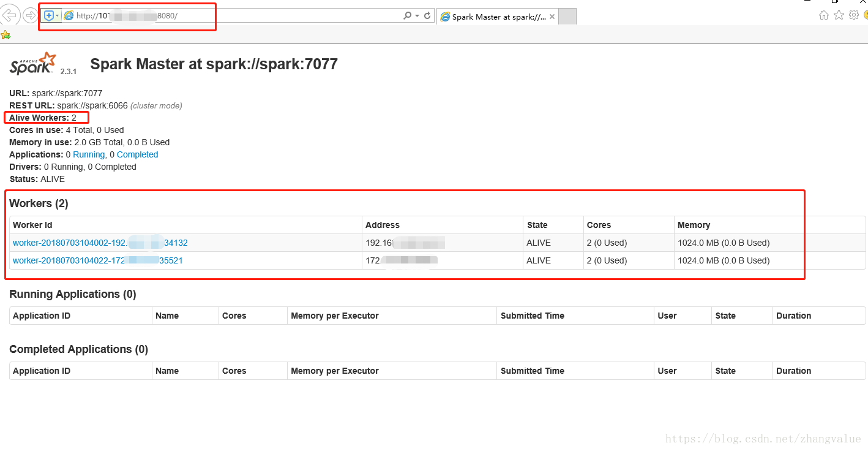Close the Spark Master tab
Screen dimensions: 868x451
(552, 17)
